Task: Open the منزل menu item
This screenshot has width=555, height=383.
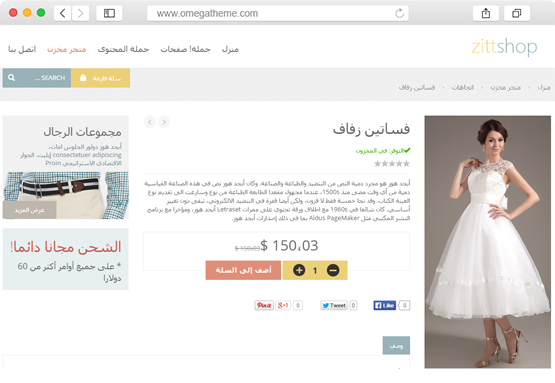Action: point(230,49)
